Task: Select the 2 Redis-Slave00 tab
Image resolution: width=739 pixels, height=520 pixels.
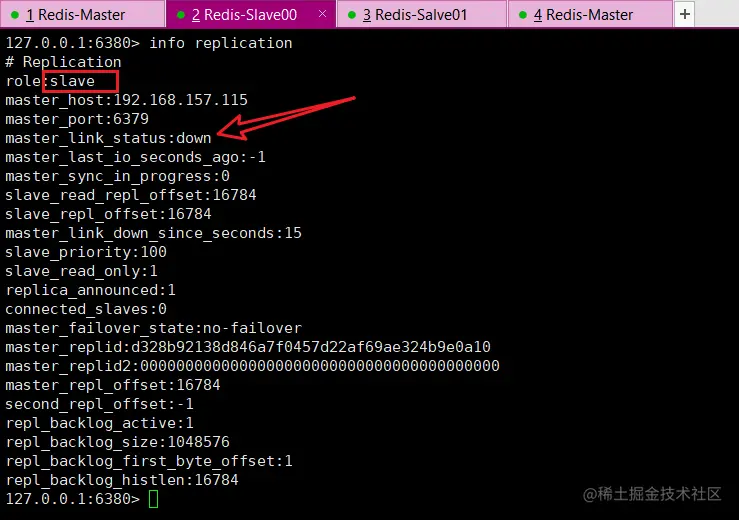Action: 251,15
